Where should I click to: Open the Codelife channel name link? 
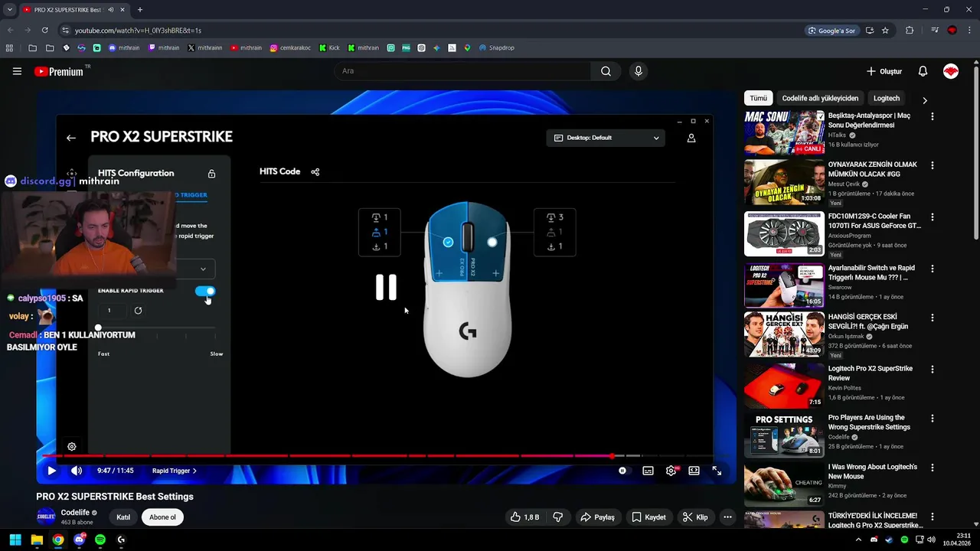pyautogui.click(x=75, y=513)
